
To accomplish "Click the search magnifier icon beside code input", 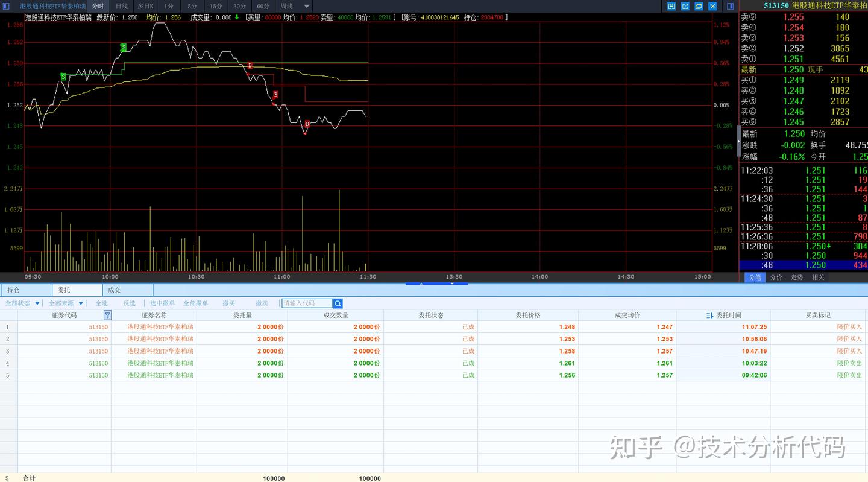I will click(338, 303).
